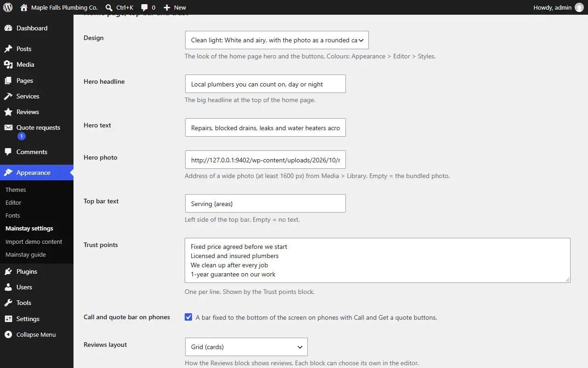Click the Reviews star icon
This screenshot has height=368, width=588.
(8, 112)
